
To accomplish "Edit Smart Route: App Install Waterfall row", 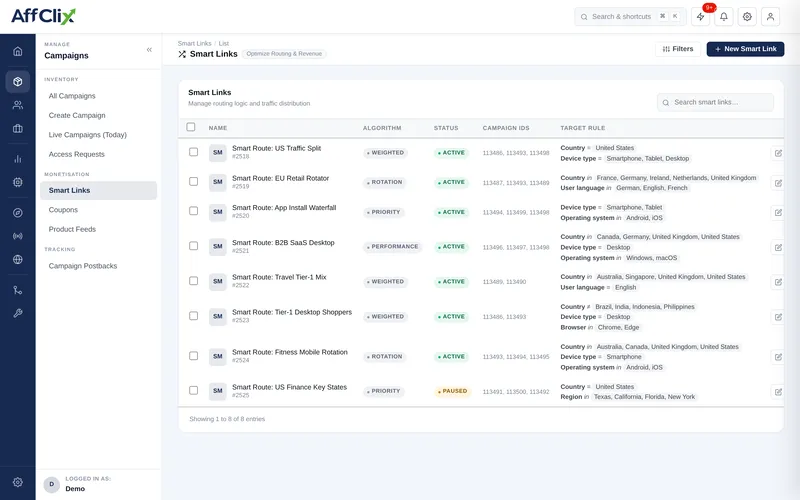I will point(778,212).
